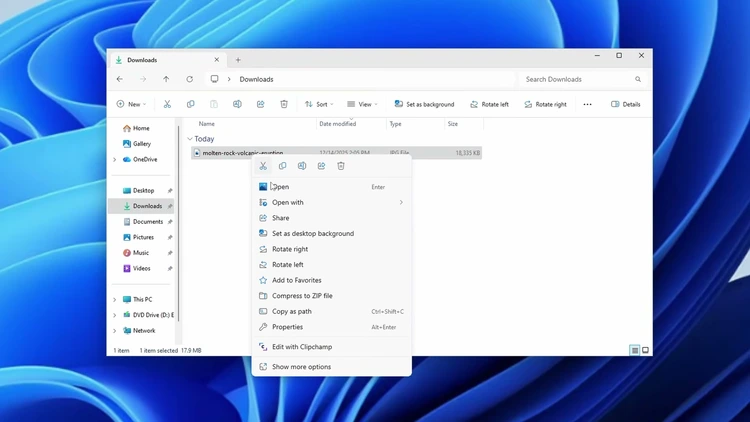750x422 pixels.
Task: Click the Delete trash icon in the context menu
Action: pyautogui.click(x=341, y=166)
